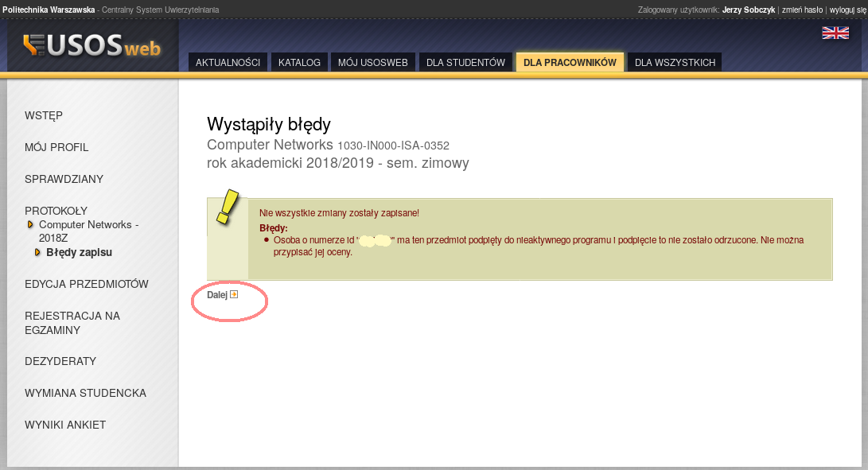Click the arrow icon next to Dalej
868x470 pixels.
click(234, 294)
